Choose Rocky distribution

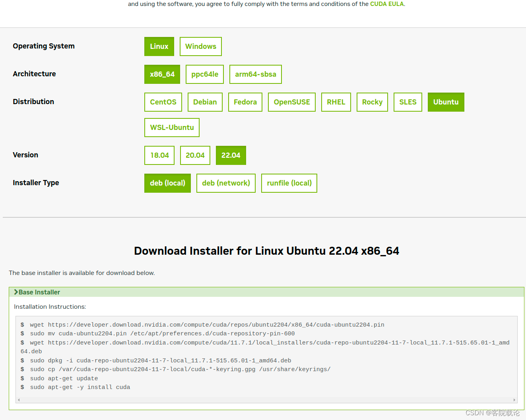372,102
